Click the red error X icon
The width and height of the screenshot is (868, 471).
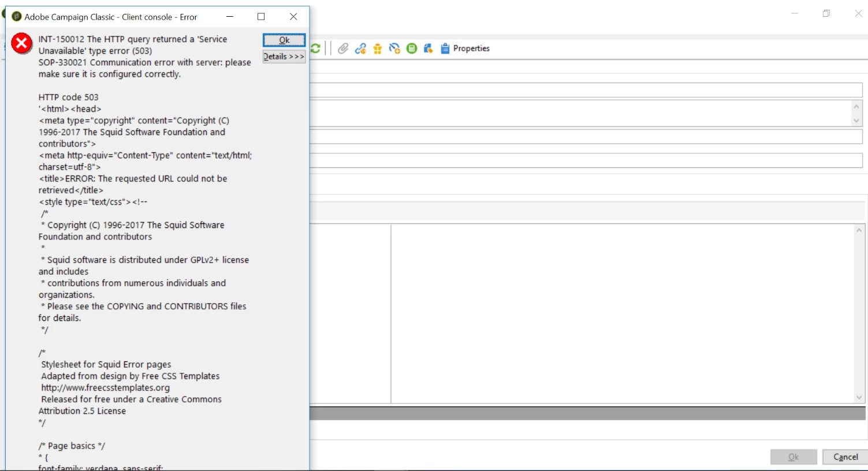(22, 43)
